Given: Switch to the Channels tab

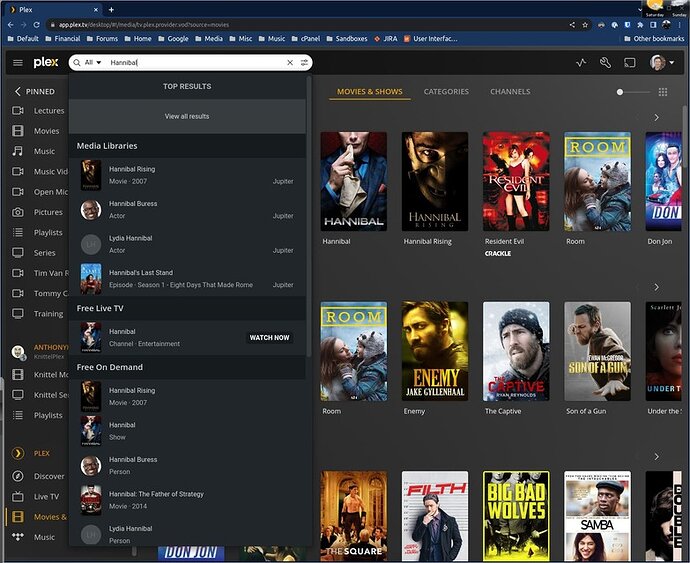Looking at the screenshot, I should tap(510, 92).
